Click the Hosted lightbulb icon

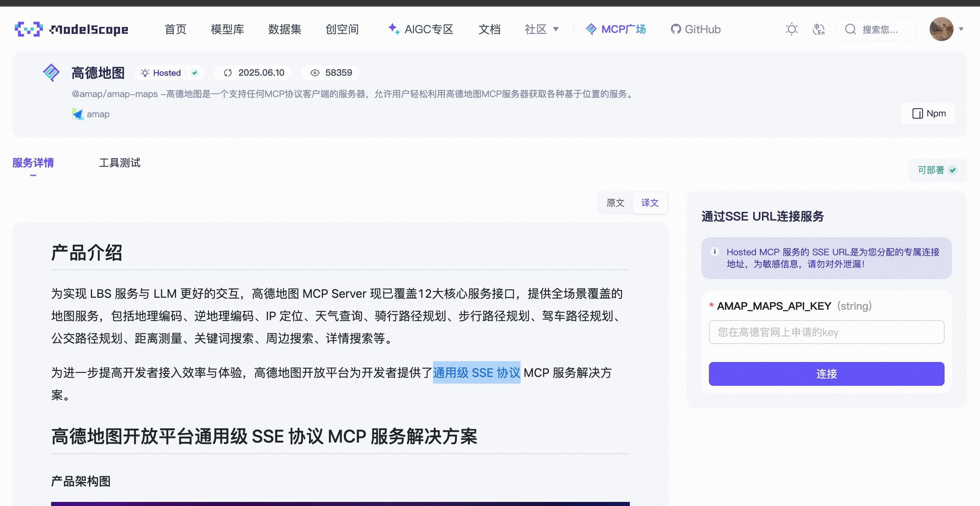145,73
